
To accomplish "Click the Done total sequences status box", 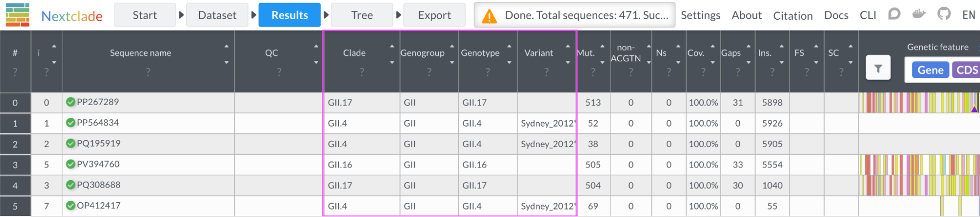I will tap(574, 15).
